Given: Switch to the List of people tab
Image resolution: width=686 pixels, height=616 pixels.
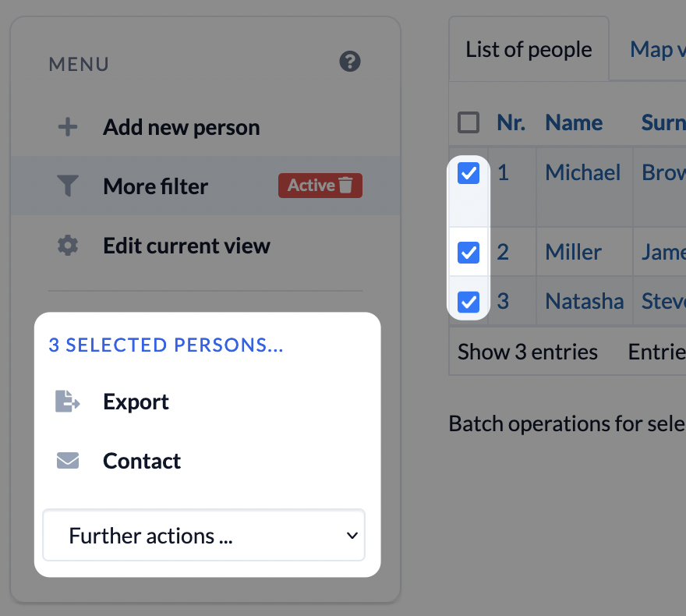Looking at the screenshot, I should [529, 49].
